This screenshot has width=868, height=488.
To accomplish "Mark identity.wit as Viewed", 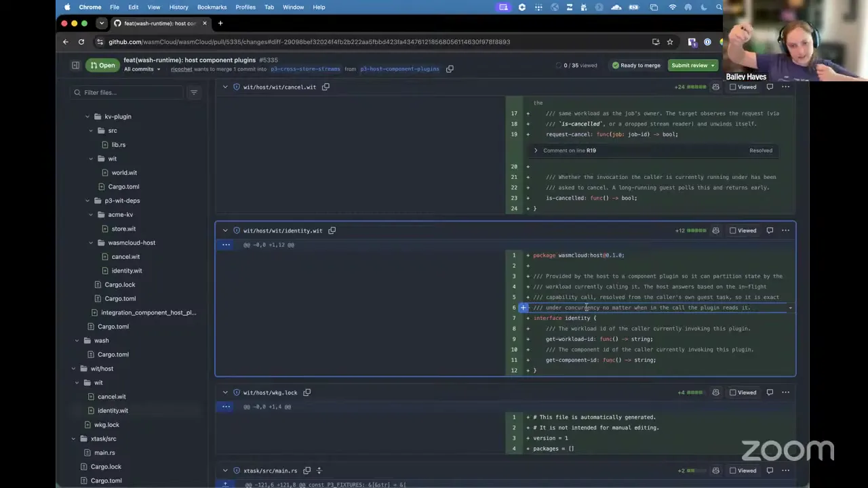I will tap(743, 230).
